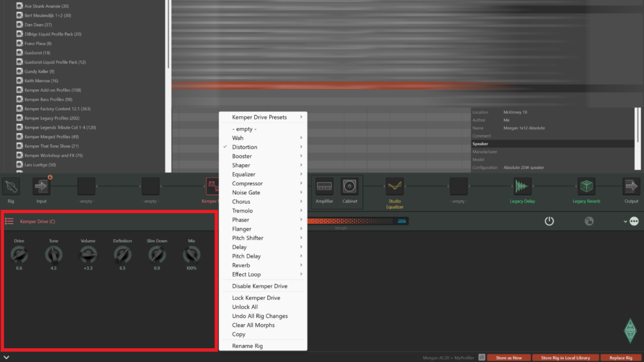Choose Rename Rig from context menu
This screenshot has width=644, height=362.
pos(247,346)
